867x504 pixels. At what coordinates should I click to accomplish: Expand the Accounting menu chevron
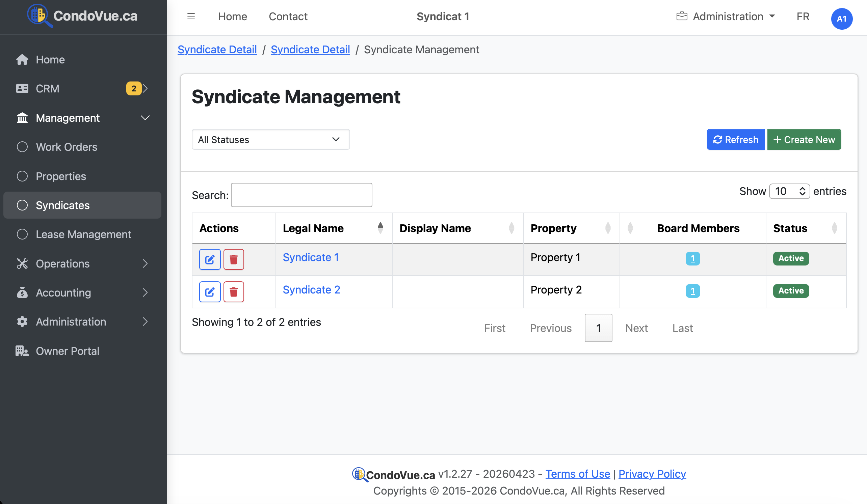145,292
